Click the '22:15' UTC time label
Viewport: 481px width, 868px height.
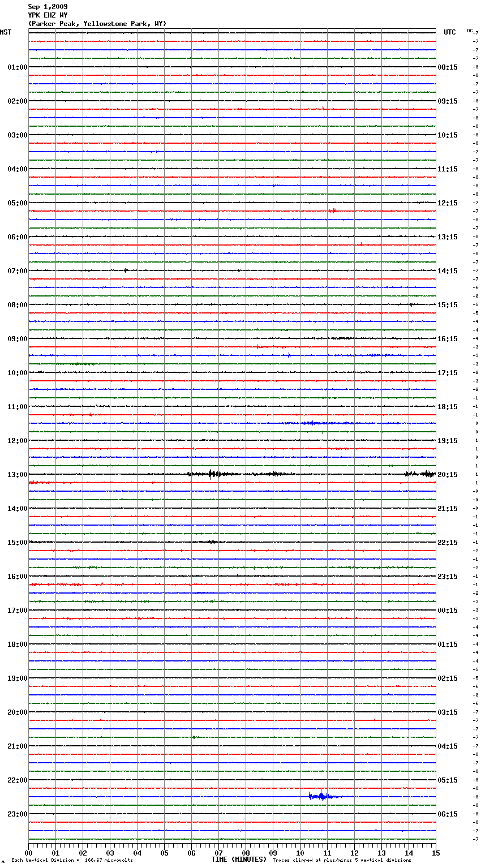448,543
